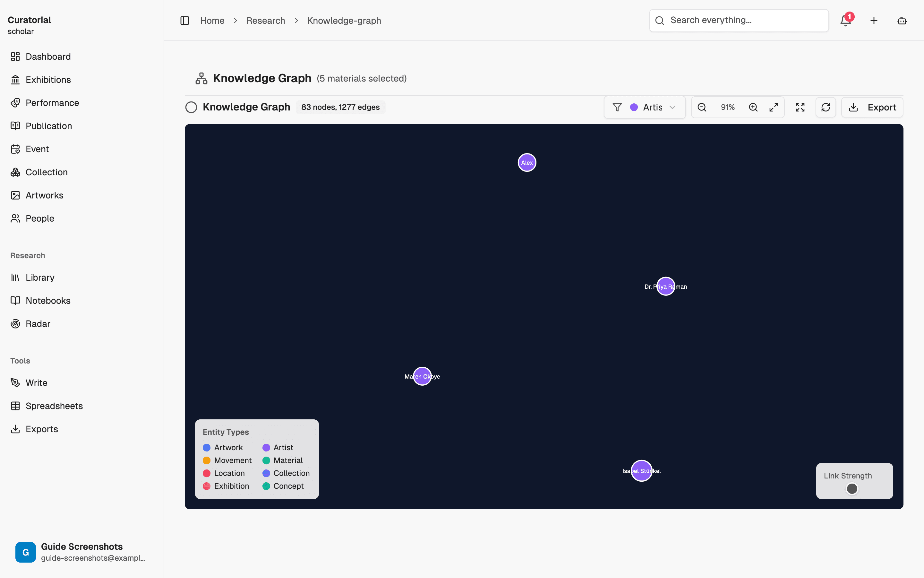Image resolution: width=924 pixels, height=578 pixels.
Task: Select the Dr. Priya Raman node
Action: tap(665, 286)
